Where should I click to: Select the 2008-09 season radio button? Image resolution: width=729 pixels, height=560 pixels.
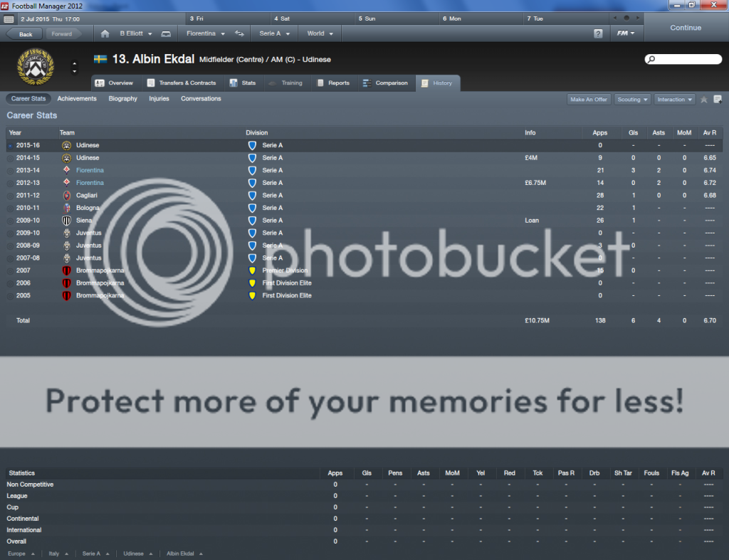pyautogui.click(x=10, y=246)
